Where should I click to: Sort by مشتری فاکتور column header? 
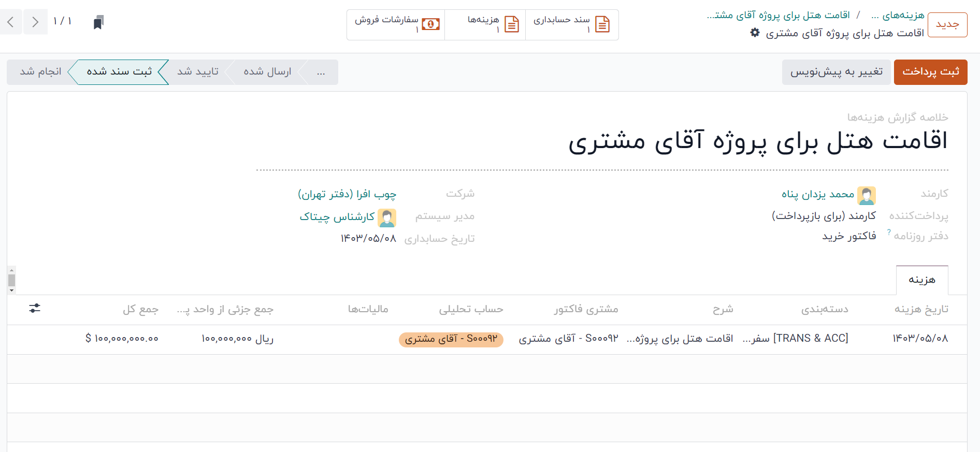coord(586,310)
